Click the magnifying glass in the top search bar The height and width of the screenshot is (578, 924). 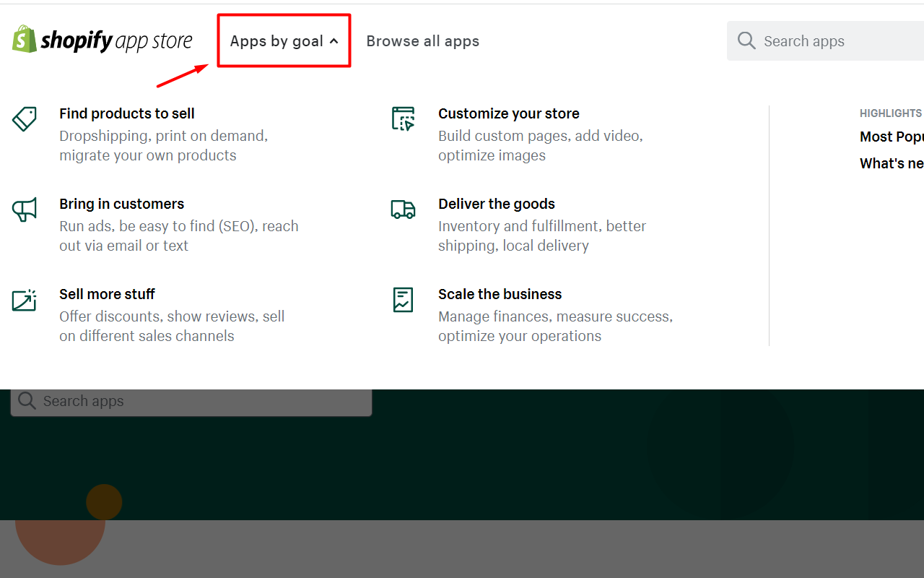pyautogui.click(x=746, y=40)
